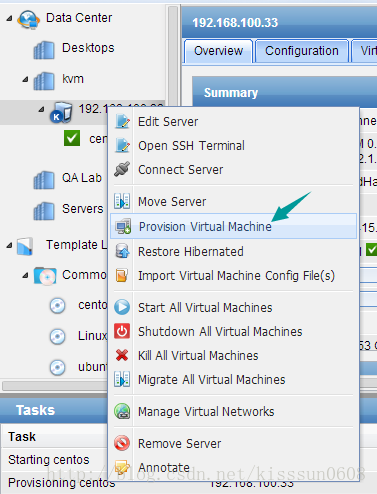Select Desktops in the tree

88,48
